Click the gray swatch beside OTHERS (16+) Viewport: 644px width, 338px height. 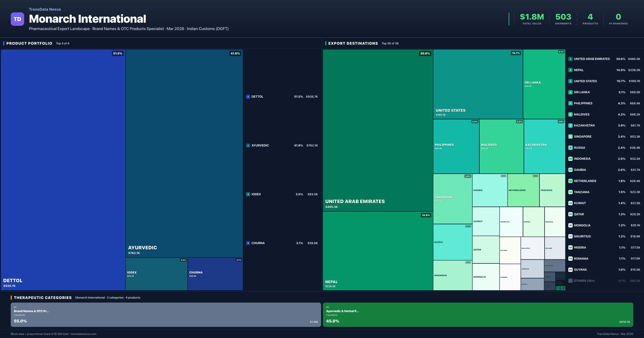570,280
